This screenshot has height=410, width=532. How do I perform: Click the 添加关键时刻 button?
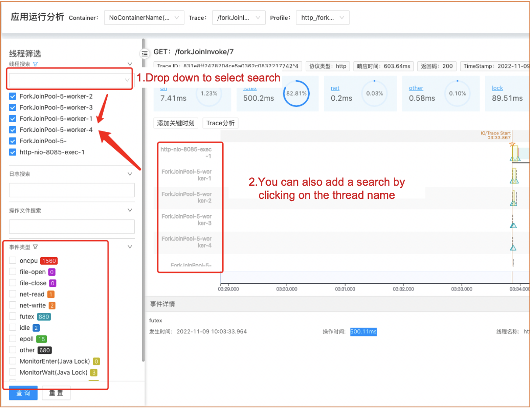pyautogui.click(x=176, y=123)
